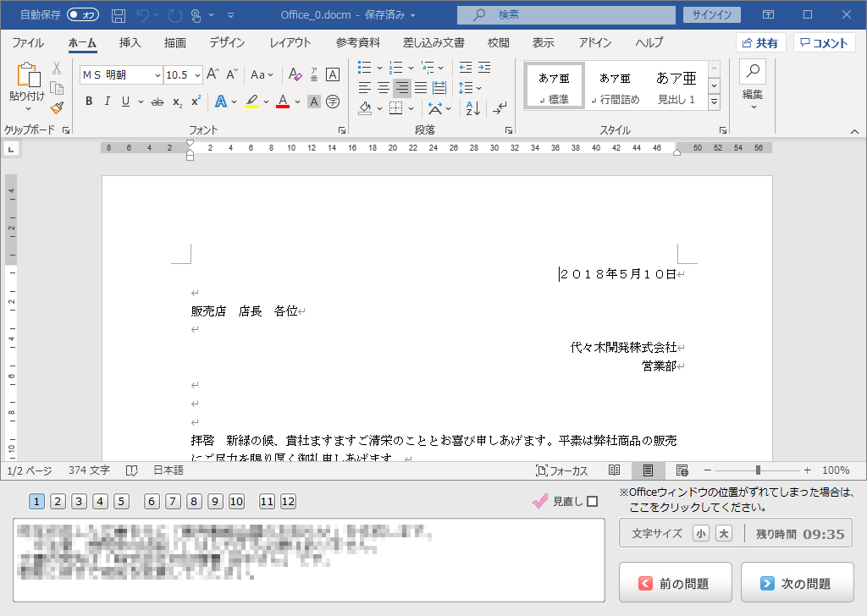867x616 pixels.
Task: Decrease indent icon
Action: point(466,68)
